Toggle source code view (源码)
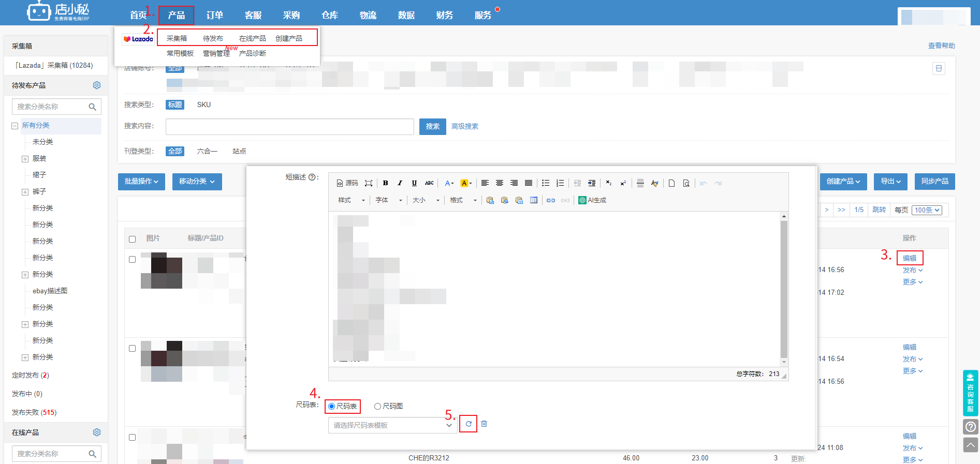Viewport: 980px width, 464px height. (347, 183)
